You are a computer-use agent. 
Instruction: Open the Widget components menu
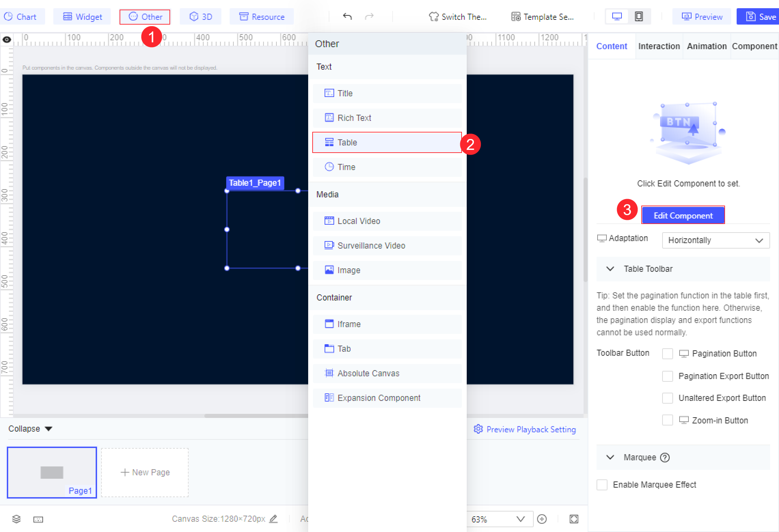[82, 17]
